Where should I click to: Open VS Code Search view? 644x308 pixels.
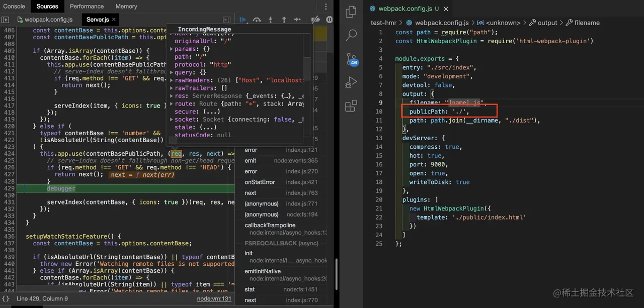pyautogui.click(x=351, y=35)
